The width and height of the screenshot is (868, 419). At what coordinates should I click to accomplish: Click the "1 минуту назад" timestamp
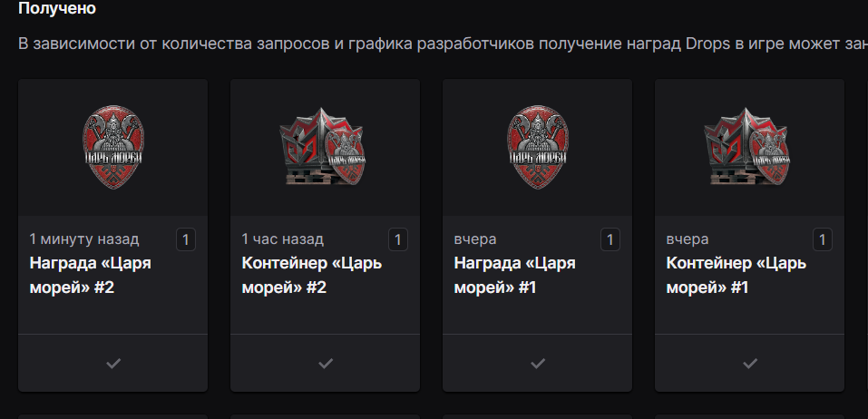click(84, 239)
